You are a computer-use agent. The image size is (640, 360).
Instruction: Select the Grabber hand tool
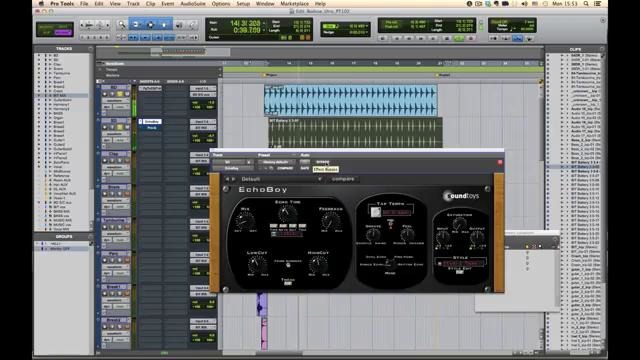coord(164,25)
